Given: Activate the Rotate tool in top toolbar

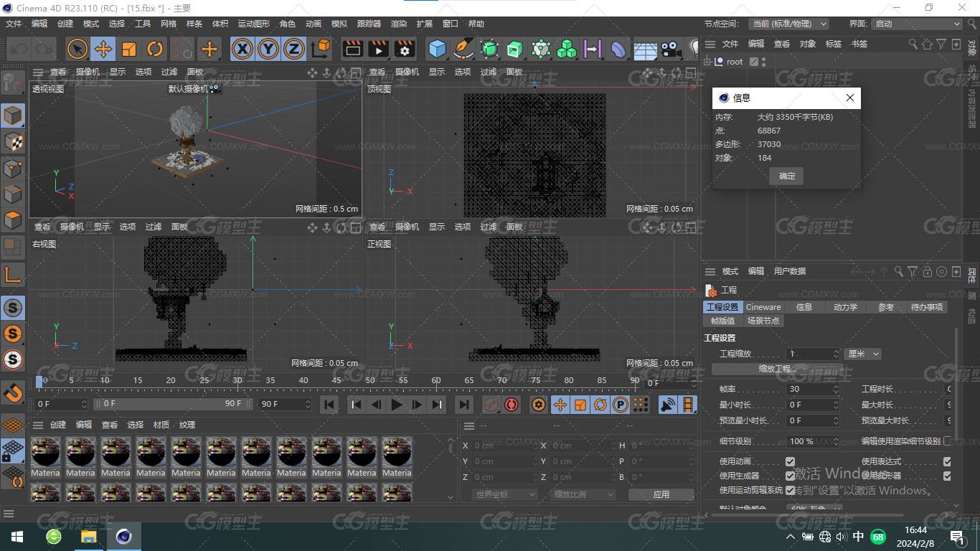Looking at the screenshot, I should (155, 49).
